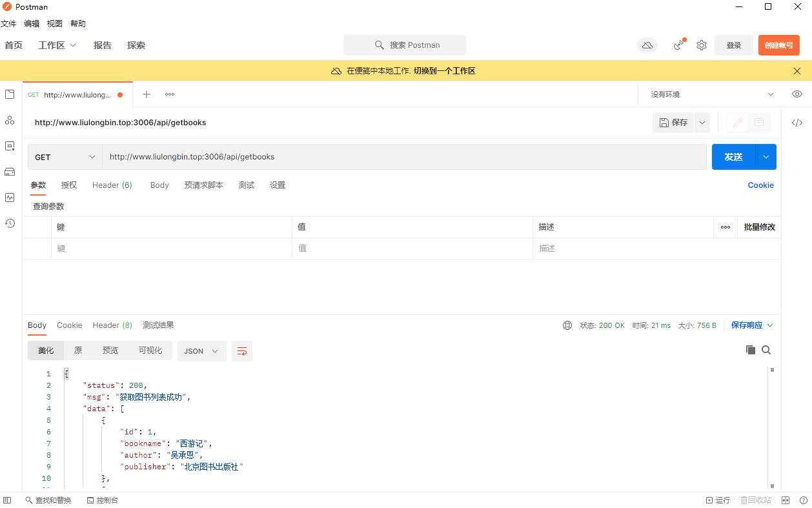Click the blue 发送 button
Viewport: 812px width, 508px height.
coord(733,157)
